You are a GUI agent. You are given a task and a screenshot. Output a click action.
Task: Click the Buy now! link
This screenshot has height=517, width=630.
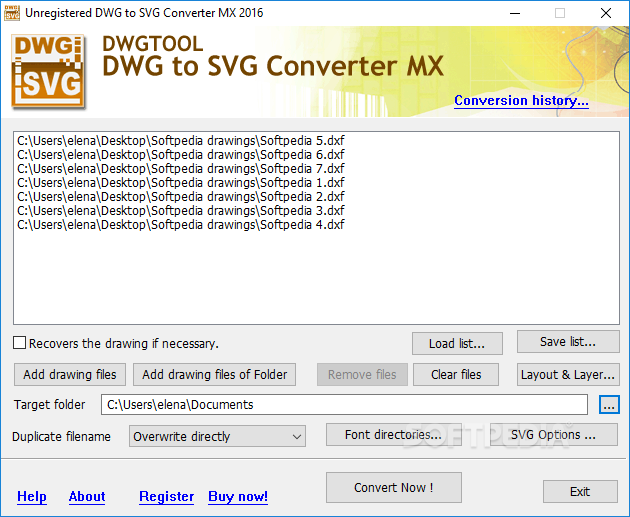coord(238,497)
